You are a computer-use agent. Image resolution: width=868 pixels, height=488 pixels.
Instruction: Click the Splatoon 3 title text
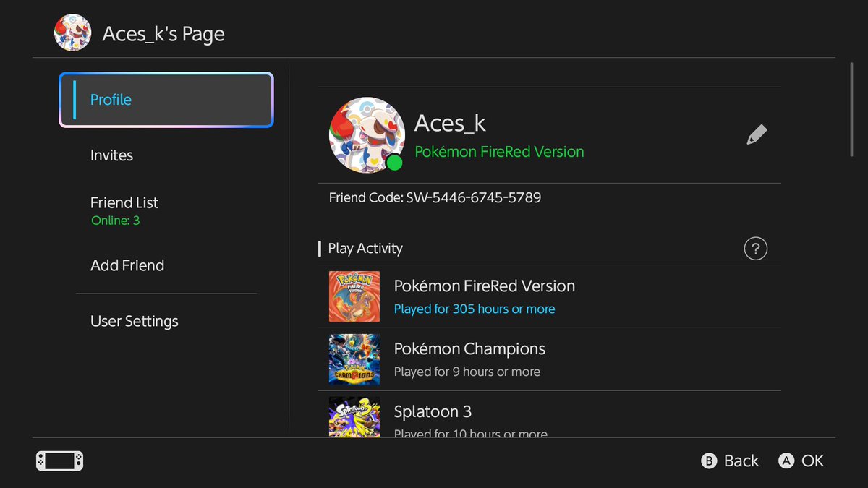click(433, 411)
